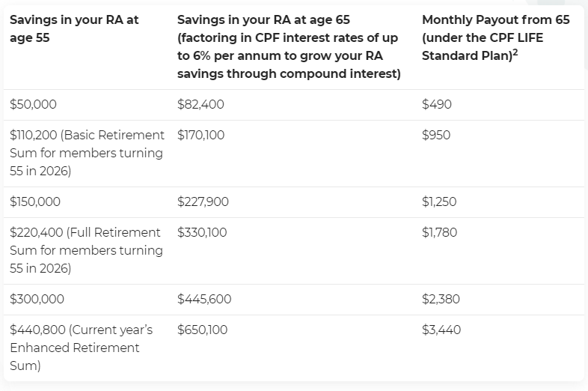This screenshot has width=588, height=391.
Task: Click the $227,900 value
Action: pyautogui.click(x=203, y=202)
